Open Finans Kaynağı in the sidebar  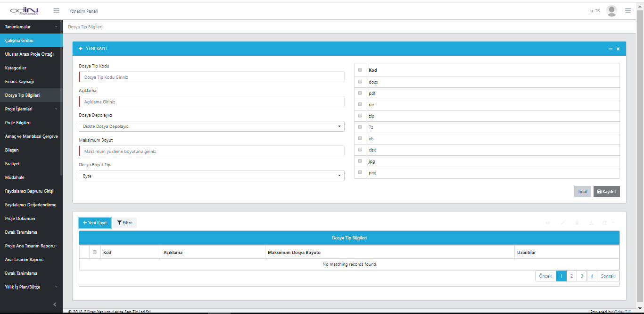19,82
